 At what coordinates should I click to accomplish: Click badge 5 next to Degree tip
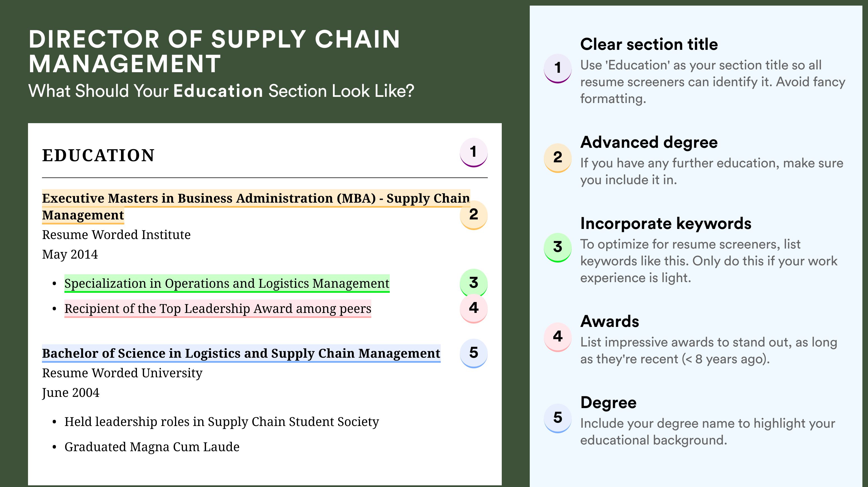(558, 418)
